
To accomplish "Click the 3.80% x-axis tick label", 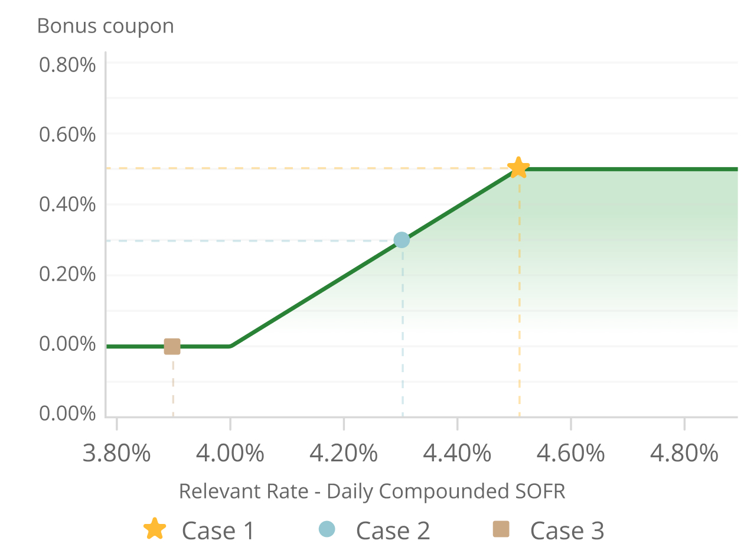I will (x=117, y=454).
